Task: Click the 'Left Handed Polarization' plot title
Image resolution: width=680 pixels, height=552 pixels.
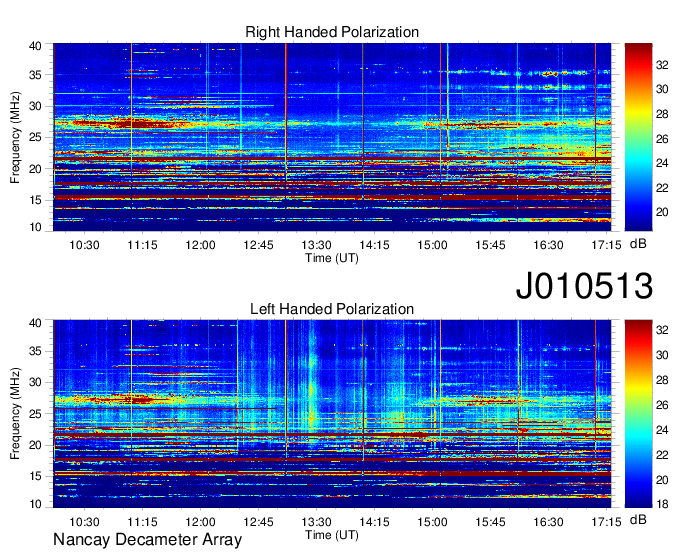Action: tap(332, 309)
